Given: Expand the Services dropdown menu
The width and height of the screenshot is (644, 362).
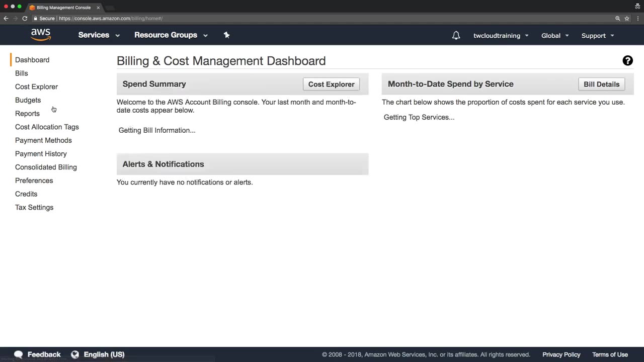Looking at the screenshot, I should click(99, 35).
